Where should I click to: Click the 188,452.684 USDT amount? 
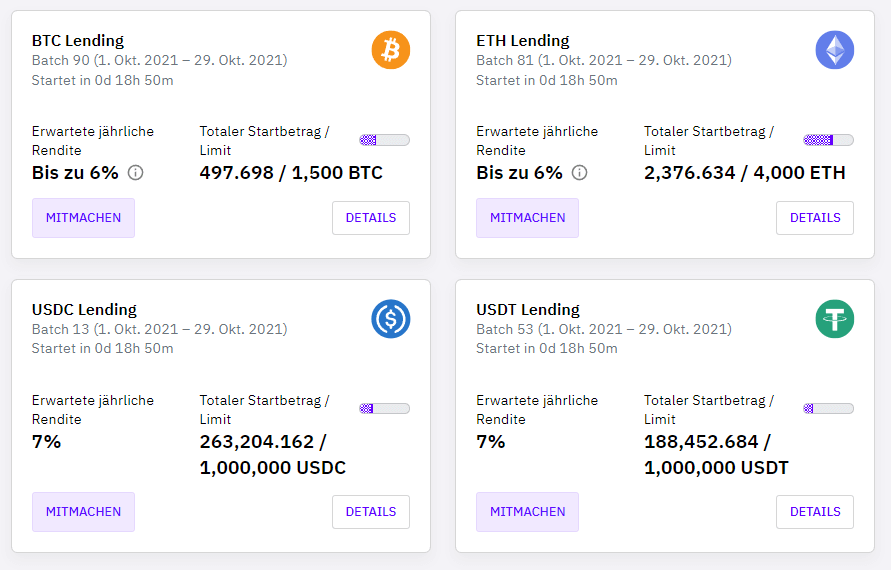pyautogui.click(x=716, y=455)
